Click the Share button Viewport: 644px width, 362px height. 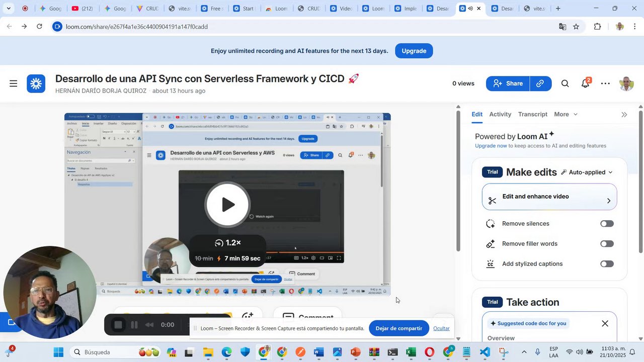tap(508, 83)
